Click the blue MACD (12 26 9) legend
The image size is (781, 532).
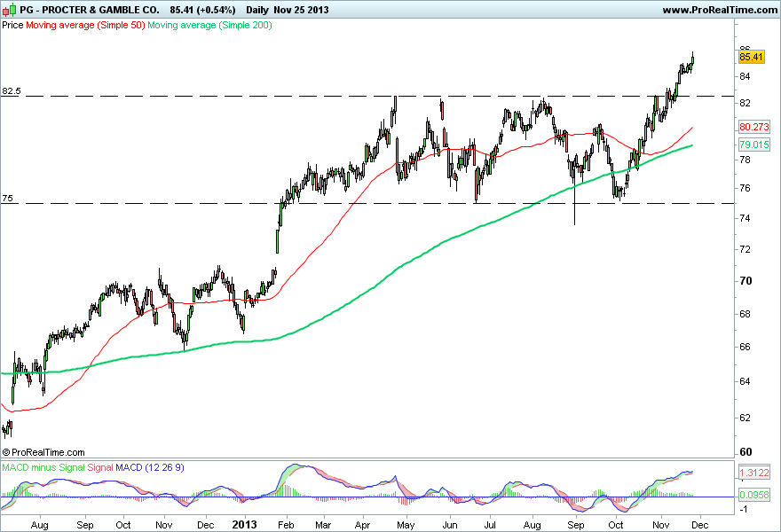click(x=150, y=467)
